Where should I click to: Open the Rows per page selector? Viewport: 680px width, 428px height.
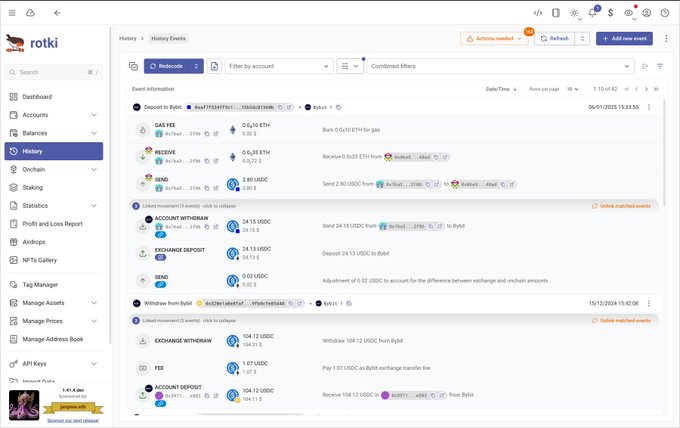(x=572, y=89)
